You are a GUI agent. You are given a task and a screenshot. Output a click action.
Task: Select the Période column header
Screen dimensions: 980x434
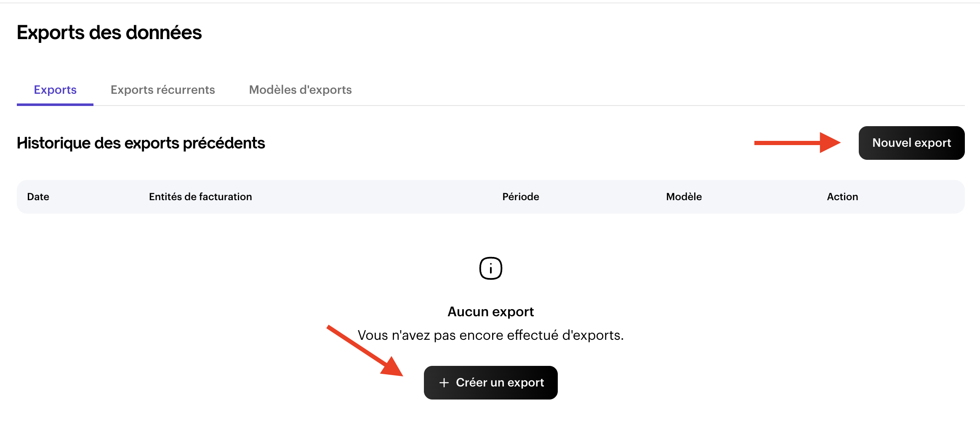520,197
